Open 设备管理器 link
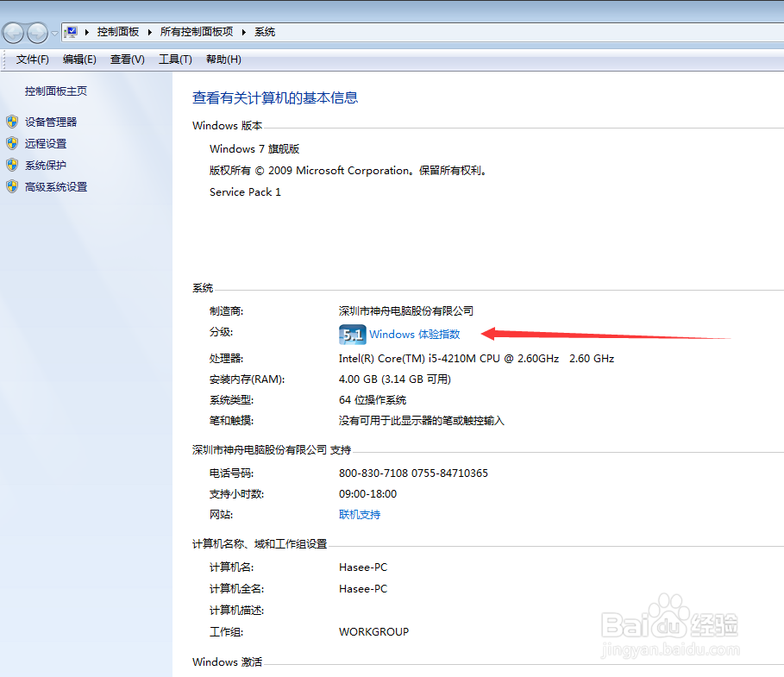 (51, 122)
